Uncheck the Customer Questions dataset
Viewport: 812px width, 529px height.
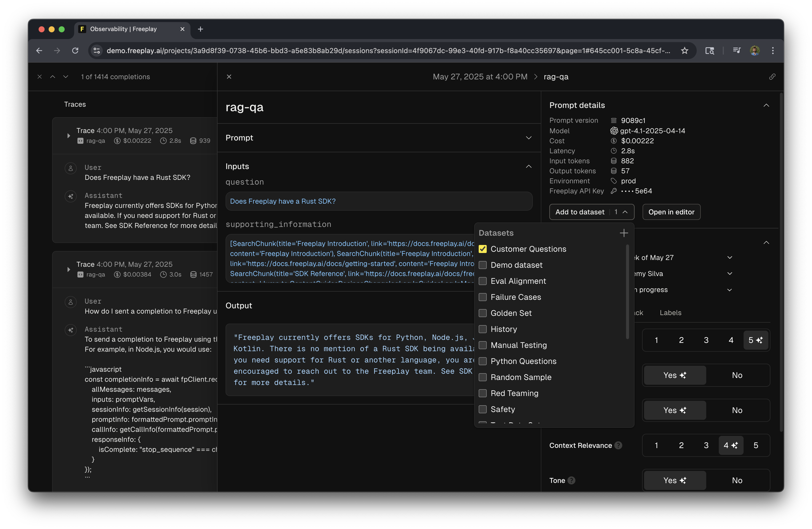[x=482, y=249]
